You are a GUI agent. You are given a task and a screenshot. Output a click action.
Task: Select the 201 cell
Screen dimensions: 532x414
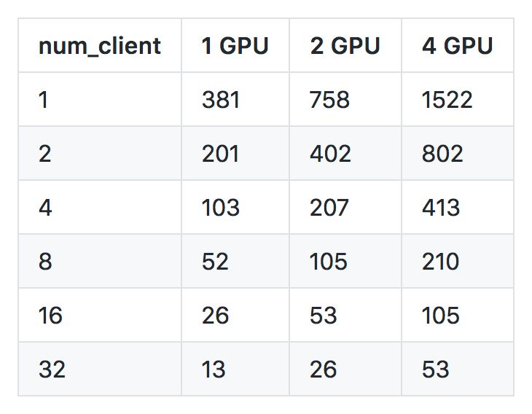point(235,153)
